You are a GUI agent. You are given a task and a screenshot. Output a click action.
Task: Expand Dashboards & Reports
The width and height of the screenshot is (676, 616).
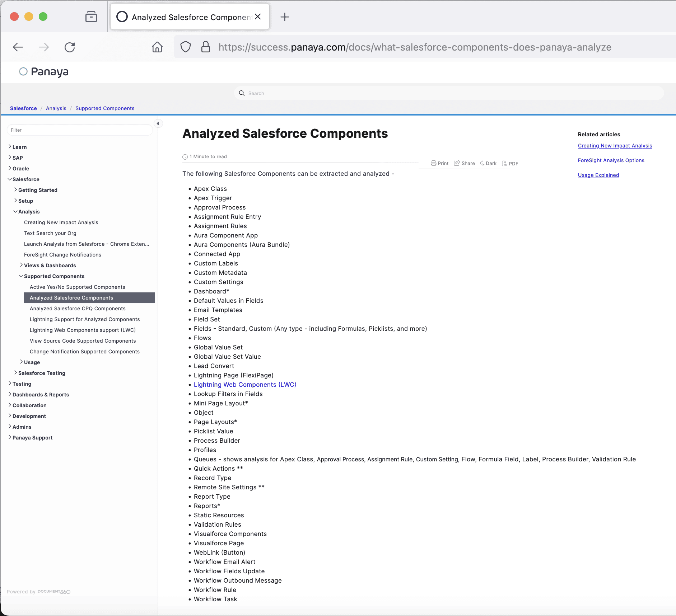[10, 394]
